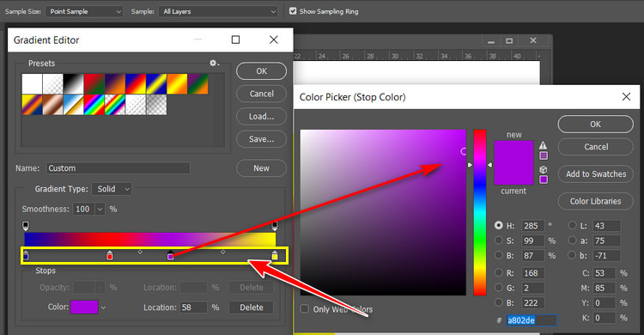Click the hex color code field
Viewport: 644px width, 335px height.
(x=532, y=320)
